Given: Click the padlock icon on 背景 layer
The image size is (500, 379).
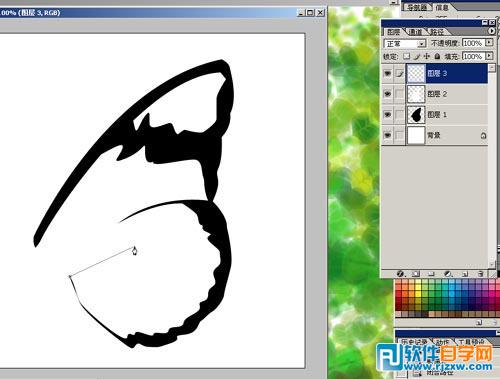Looking at the screenshot, I should (x=483, y=135).
